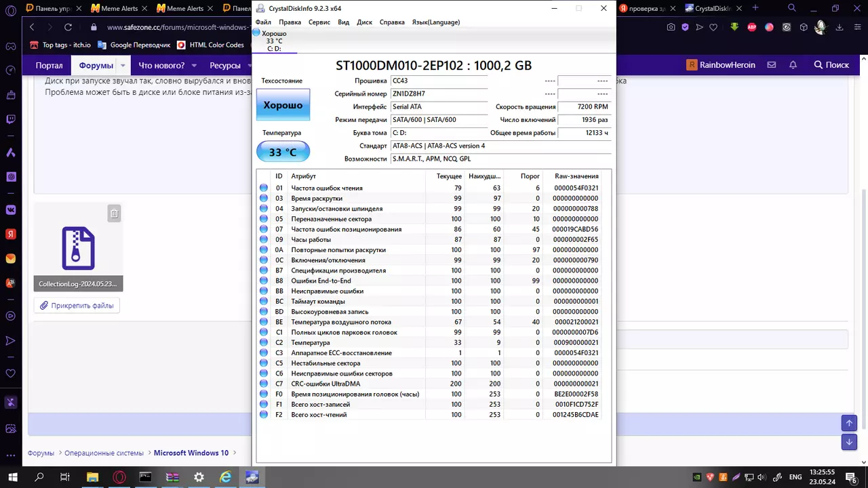Click the Прикрепить файлы button
This screenshot has height=488, width=868.
77,306
